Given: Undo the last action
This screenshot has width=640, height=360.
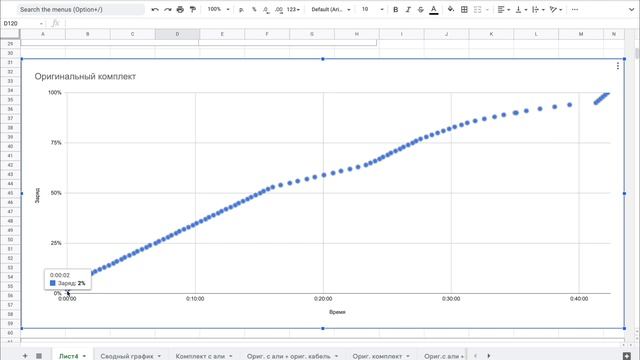Looking at the screenshot, I should pos(155,9).
